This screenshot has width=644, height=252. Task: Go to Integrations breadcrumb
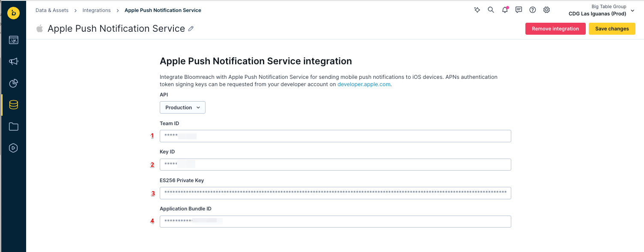point(96,10)
